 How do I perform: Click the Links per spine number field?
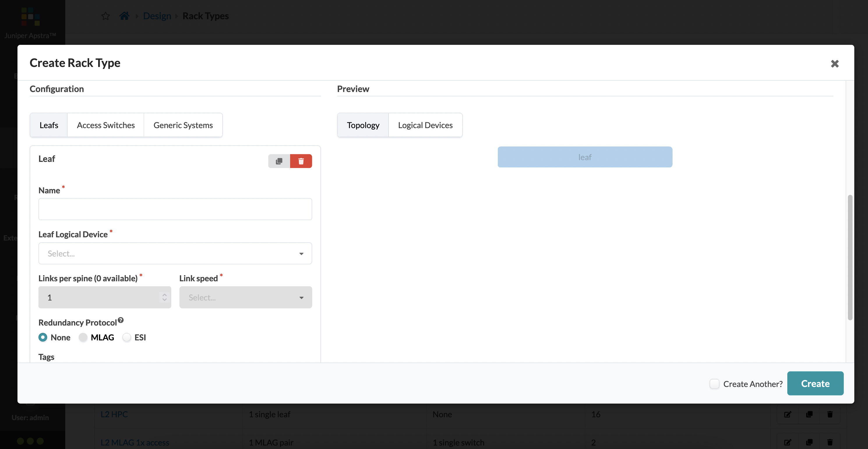pos(105,297)
